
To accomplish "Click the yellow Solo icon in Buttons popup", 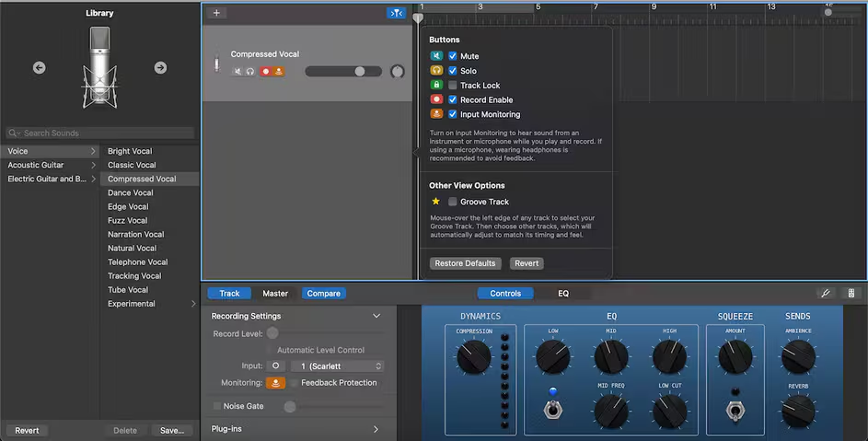I will click(x=436, y=70).
